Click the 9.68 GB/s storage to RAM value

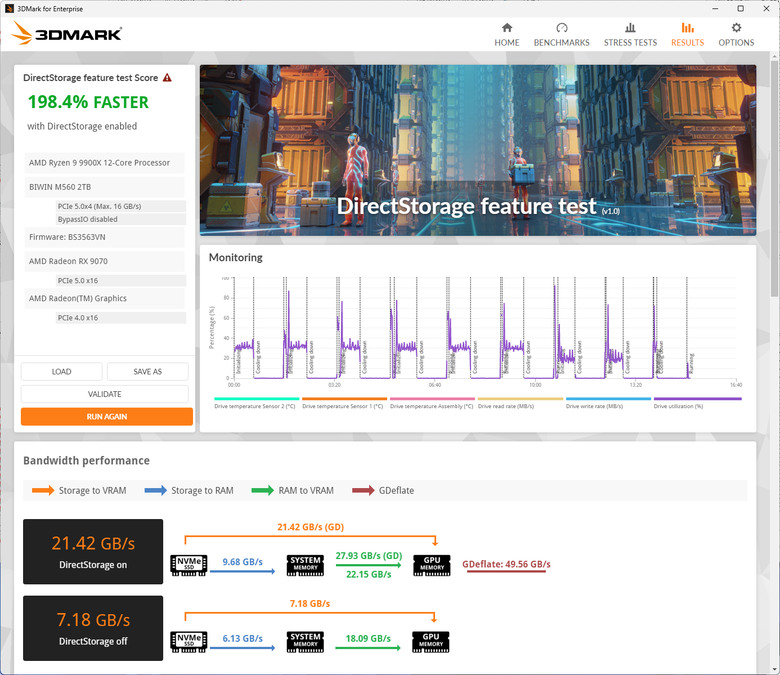point(242,562)
